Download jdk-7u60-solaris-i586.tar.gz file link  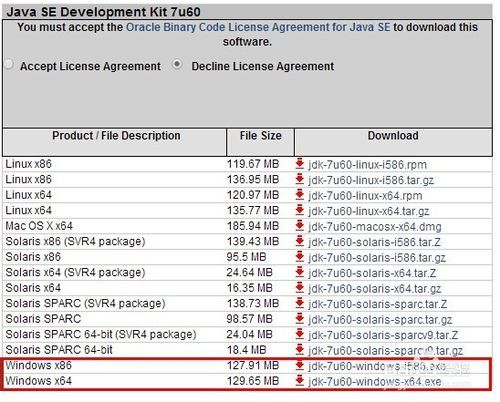[x=377, y=258]
